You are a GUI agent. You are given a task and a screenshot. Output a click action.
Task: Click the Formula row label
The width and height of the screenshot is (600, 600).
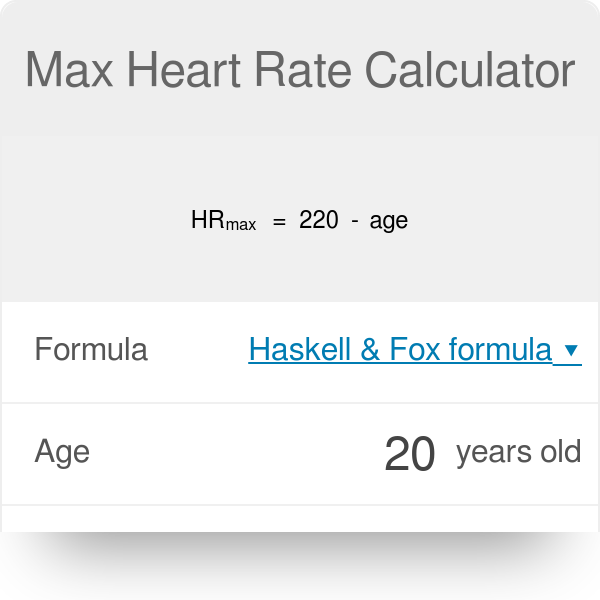tap(91, 350)
